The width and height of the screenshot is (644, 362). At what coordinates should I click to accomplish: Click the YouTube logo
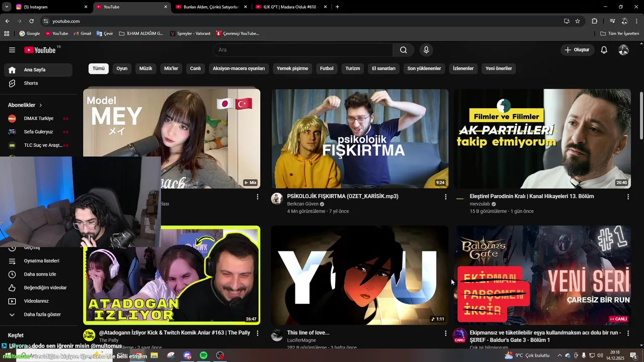point(40,50)
